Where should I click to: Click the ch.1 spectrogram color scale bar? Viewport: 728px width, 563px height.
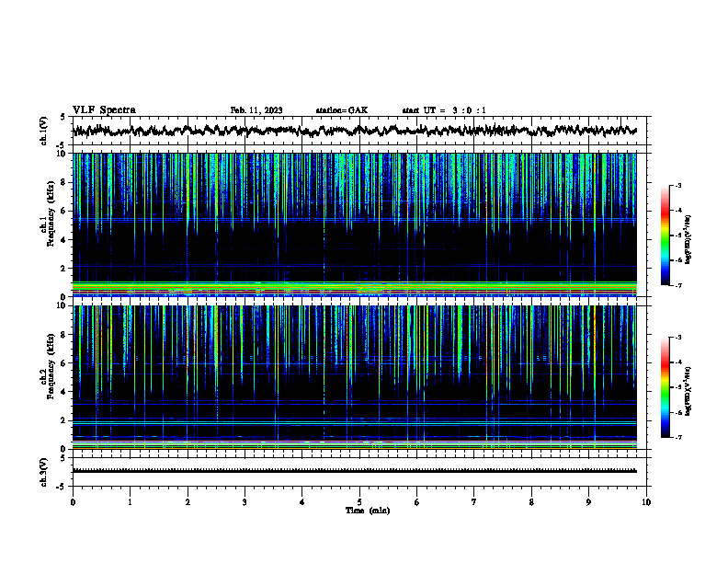[665, 235]
